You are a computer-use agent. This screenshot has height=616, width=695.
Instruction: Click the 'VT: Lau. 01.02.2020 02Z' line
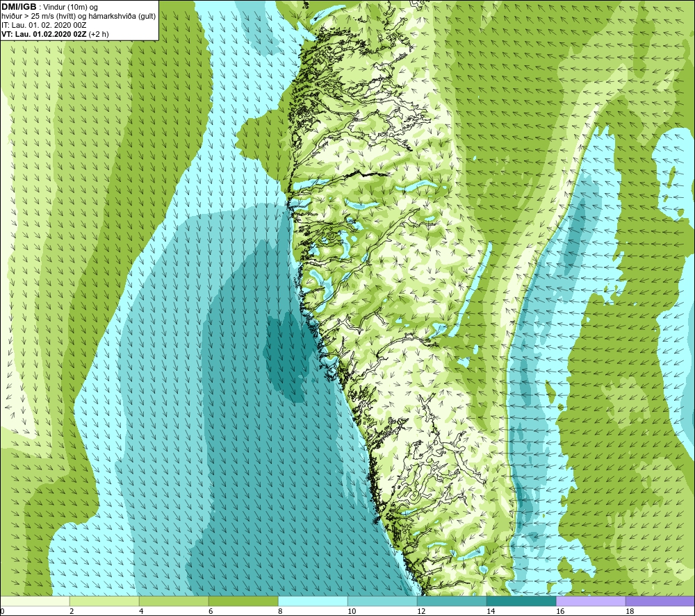pos(44,34)
